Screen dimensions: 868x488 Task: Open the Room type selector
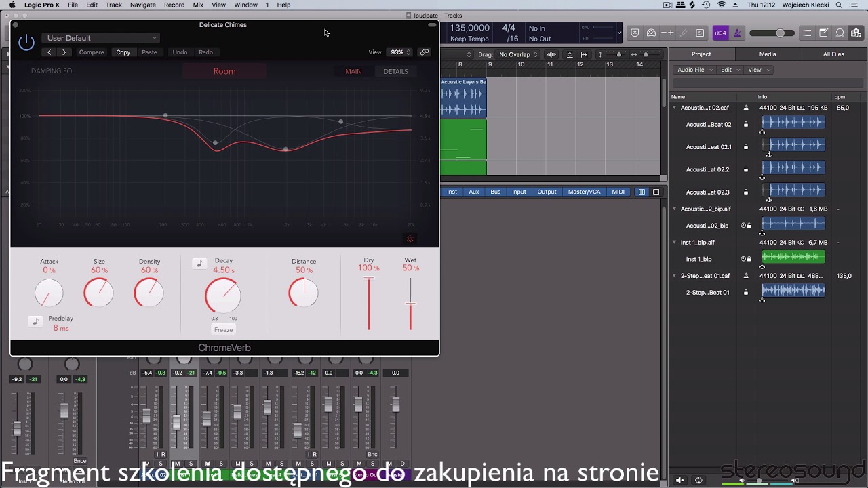pos(224,71)
